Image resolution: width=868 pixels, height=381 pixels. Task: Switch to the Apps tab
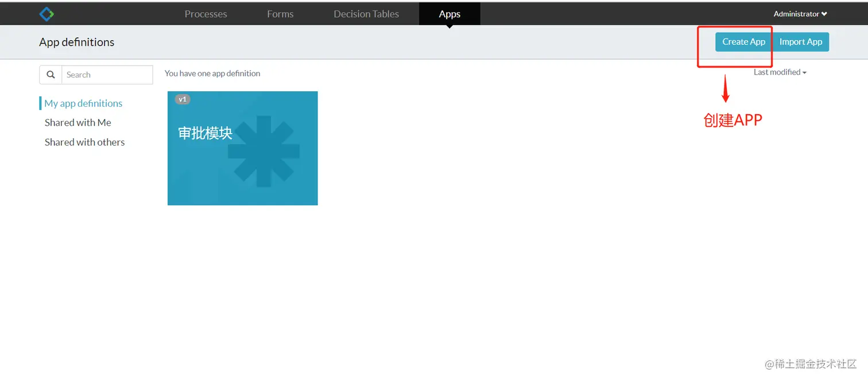point(449,14)
